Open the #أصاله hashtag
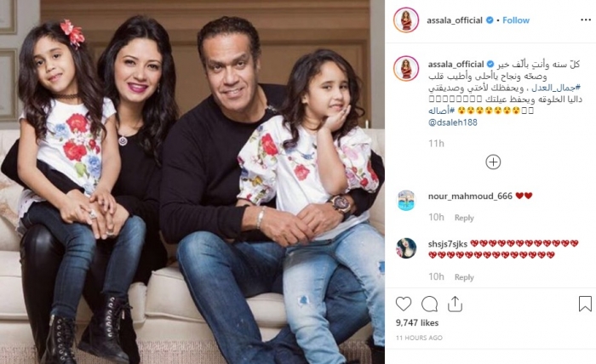Image resolution: width=596 pixels, height=364 pixels. point(441,111)
